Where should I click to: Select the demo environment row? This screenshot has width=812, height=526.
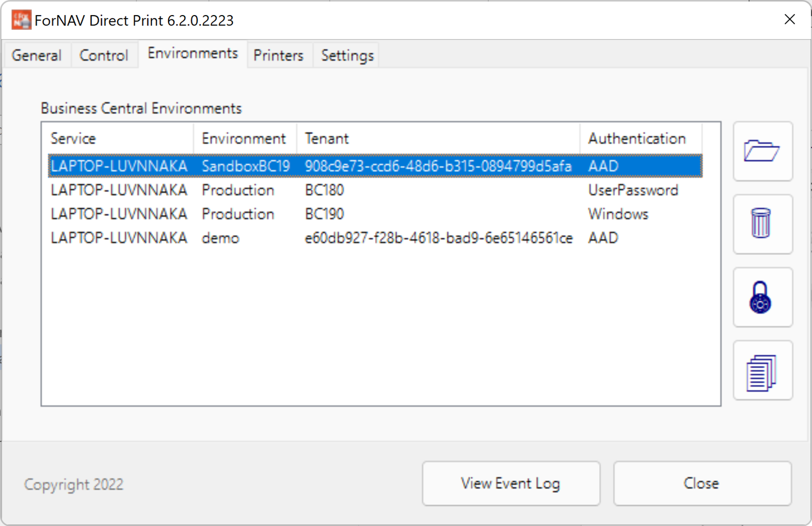pos(375,238)
